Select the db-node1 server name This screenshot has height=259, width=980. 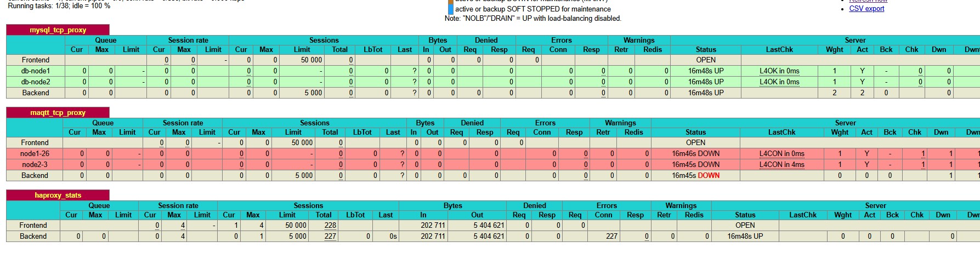36,71
